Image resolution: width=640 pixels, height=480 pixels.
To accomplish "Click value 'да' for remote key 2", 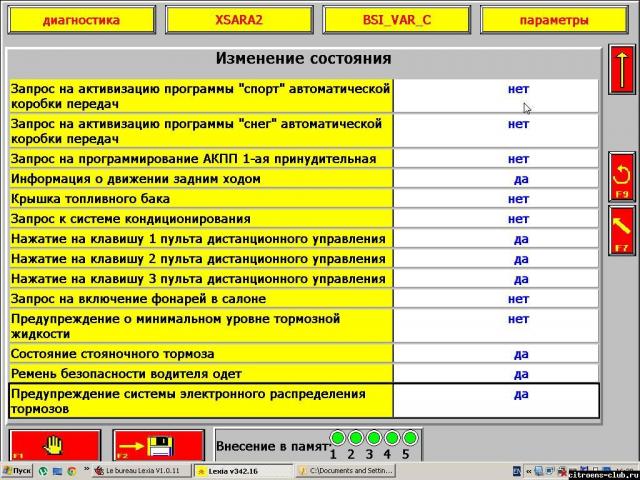I will tap(521, 259).
